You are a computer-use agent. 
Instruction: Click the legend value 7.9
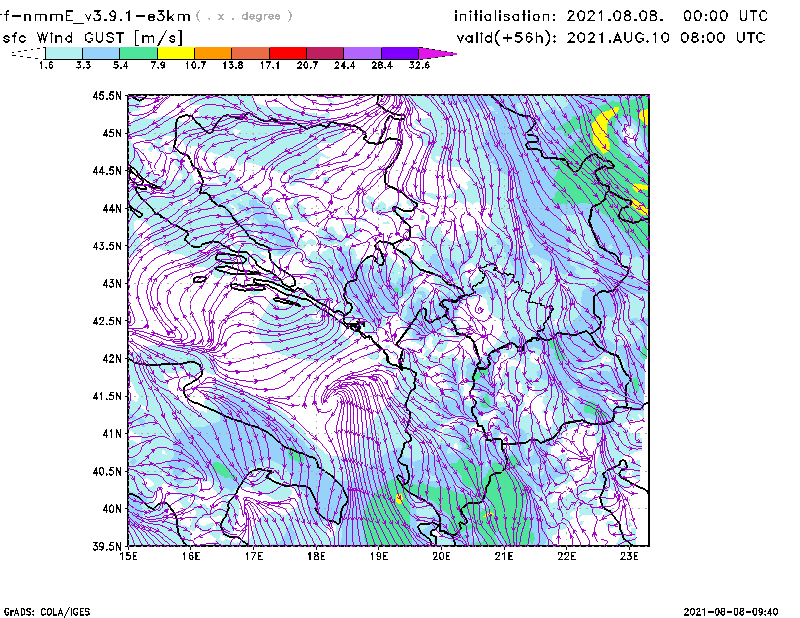click(158, 65)
